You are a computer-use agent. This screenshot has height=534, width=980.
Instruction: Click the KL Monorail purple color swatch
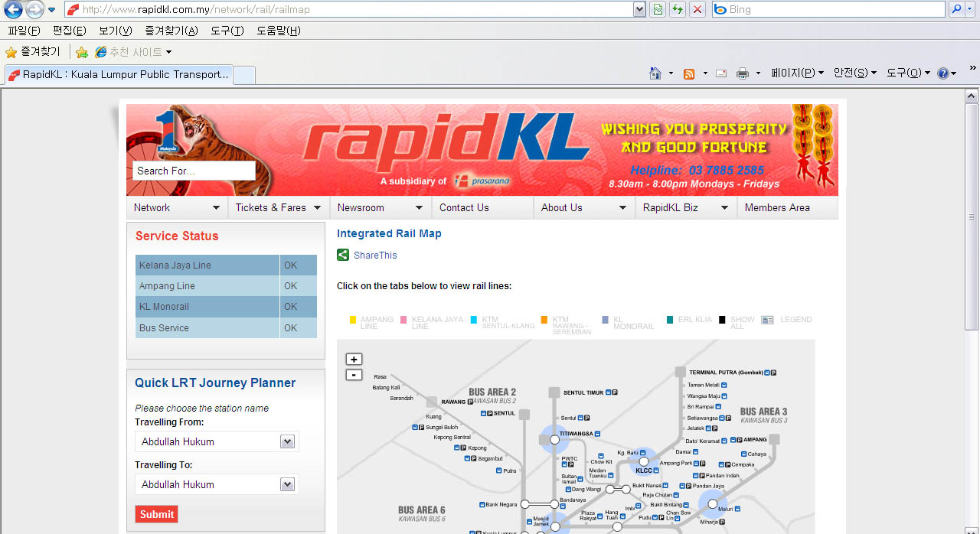[x=606, y=320]
